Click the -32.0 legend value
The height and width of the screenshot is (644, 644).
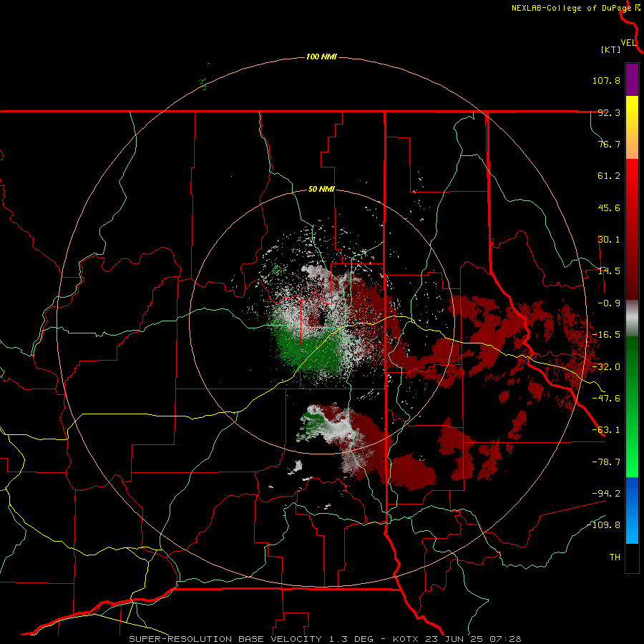[x=606, y=367]
